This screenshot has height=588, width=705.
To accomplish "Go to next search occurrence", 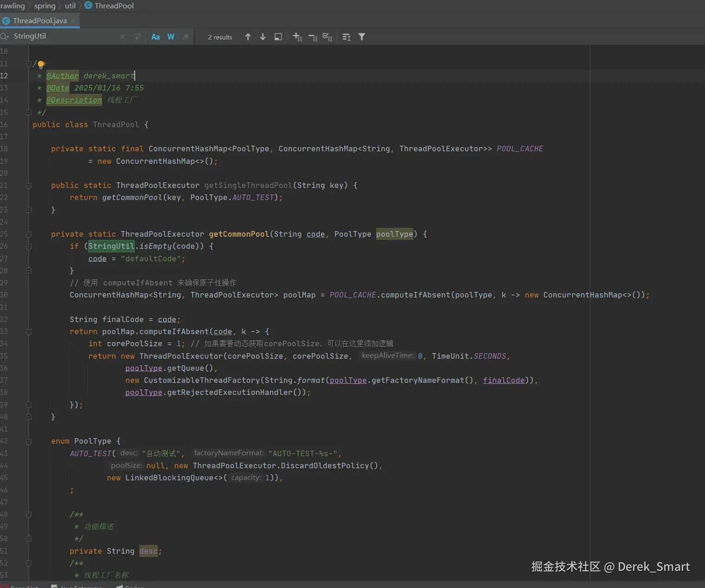I will pyautogui.click(x=263, y=37).
